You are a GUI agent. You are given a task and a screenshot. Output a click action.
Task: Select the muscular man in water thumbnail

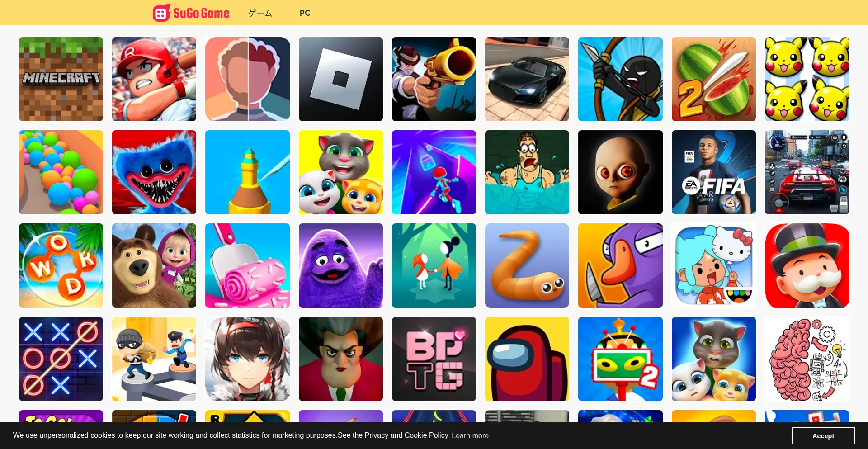[x=527, y=172]
